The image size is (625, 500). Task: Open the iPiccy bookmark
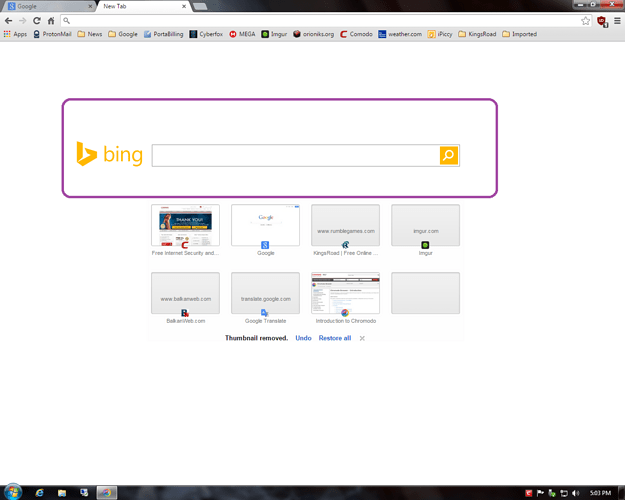tap(440, 34)
